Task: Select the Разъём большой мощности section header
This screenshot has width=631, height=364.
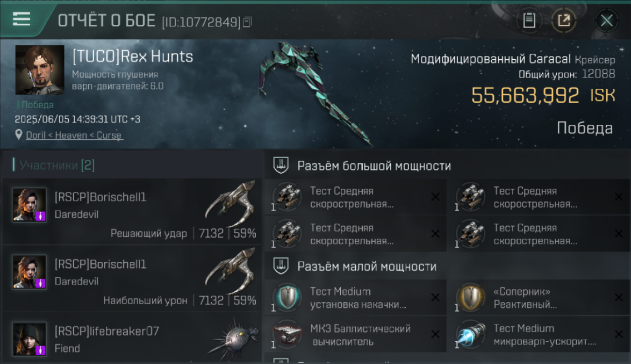Action: (374, 166)
